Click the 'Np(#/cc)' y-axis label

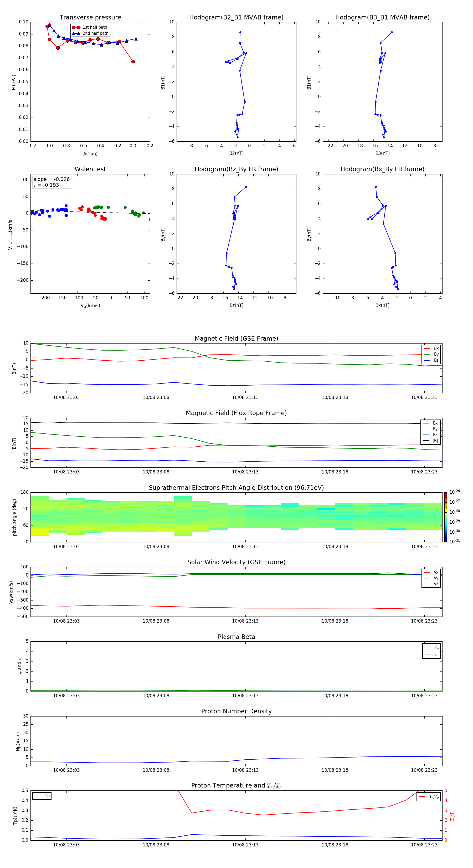[18, 741]
